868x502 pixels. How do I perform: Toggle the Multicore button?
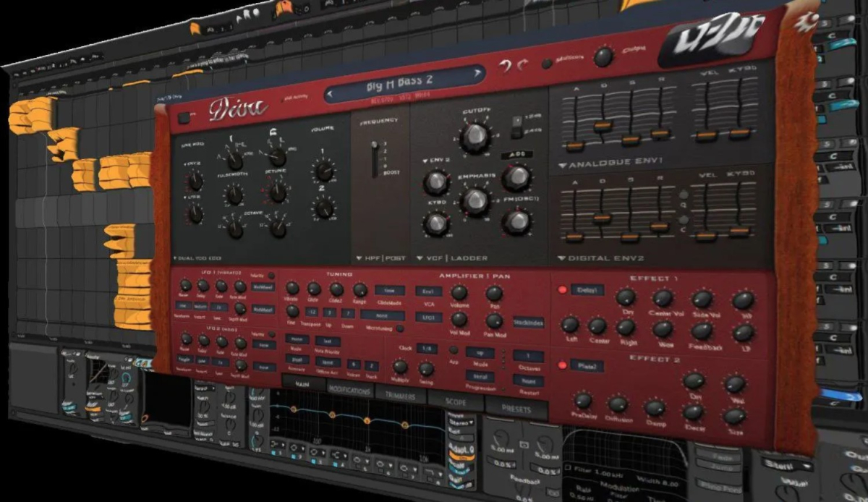547,63
